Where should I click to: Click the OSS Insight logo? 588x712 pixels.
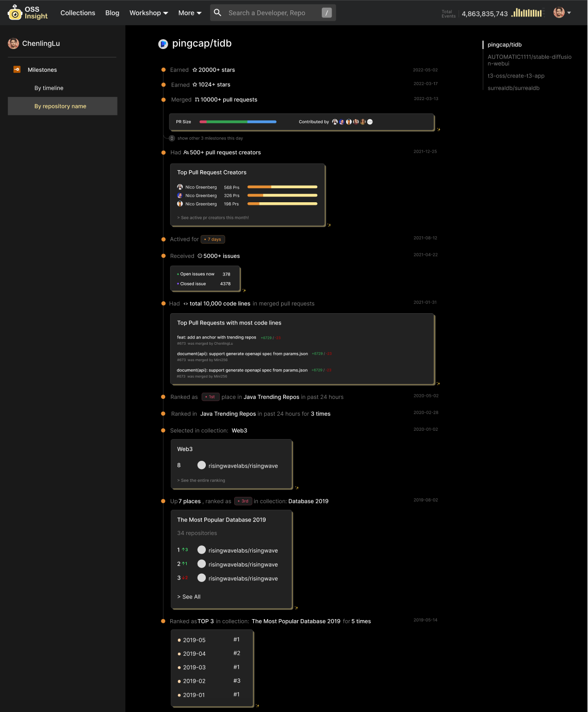[28, 12]
